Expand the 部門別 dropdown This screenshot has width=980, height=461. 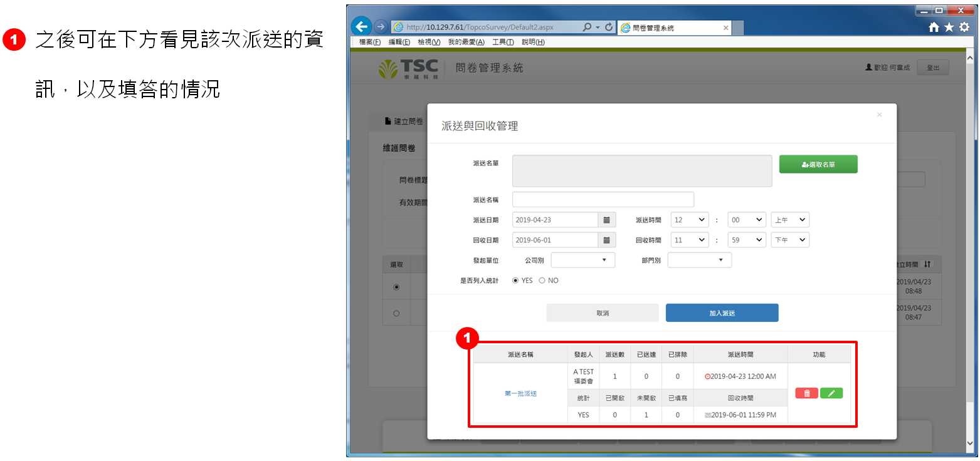pos(700,260)
